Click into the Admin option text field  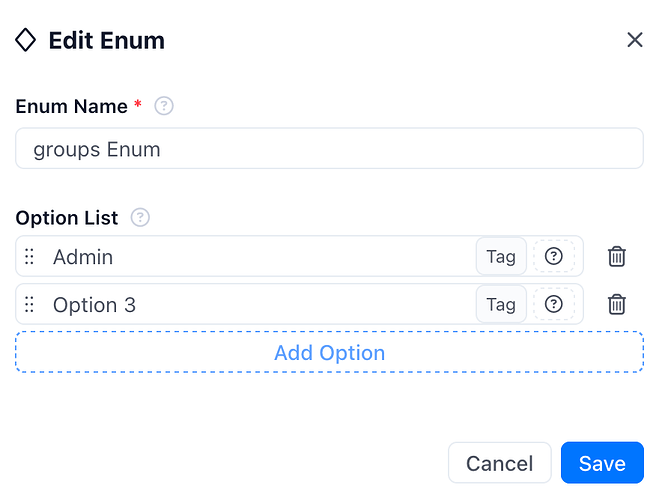[262, 257]
